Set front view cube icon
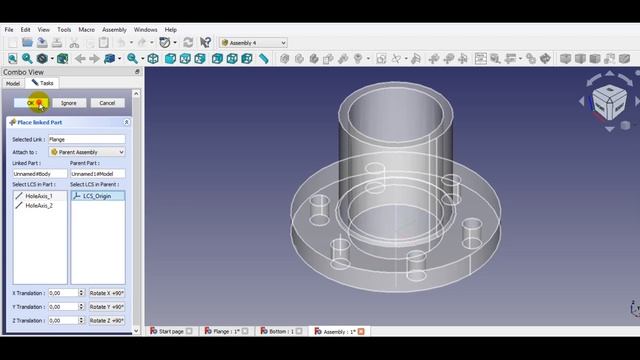 click(x=170, y=59)
